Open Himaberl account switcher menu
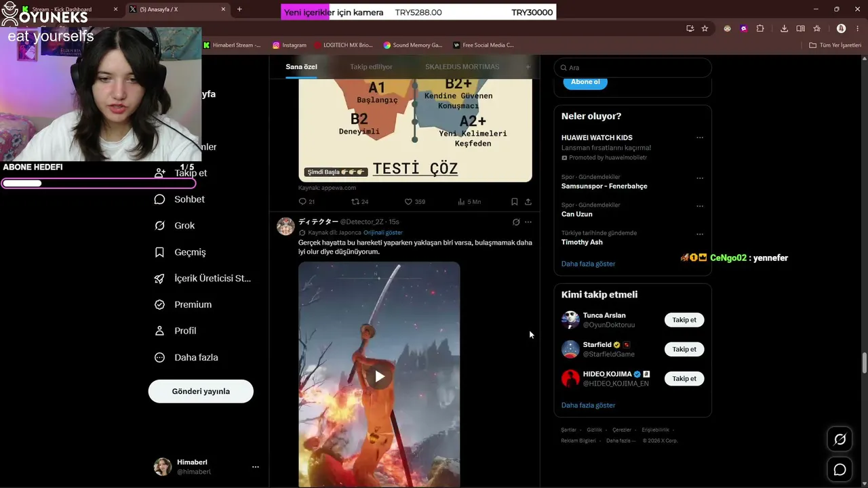 (x=255, y=467)
